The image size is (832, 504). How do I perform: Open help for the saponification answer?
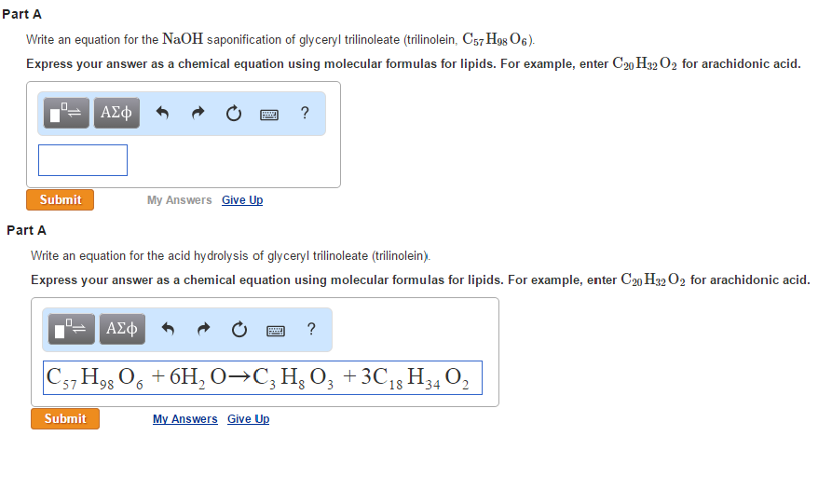(x=306, y=114)
